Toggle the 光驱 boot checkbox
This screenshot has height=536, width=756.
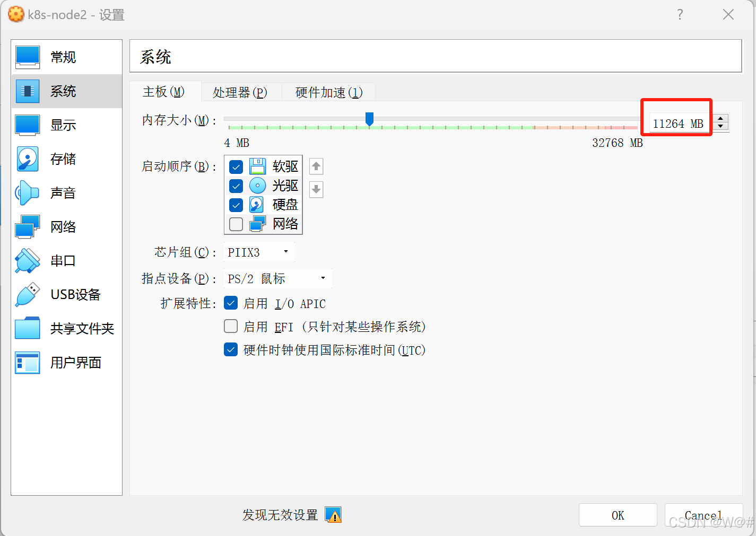[236, 186]
